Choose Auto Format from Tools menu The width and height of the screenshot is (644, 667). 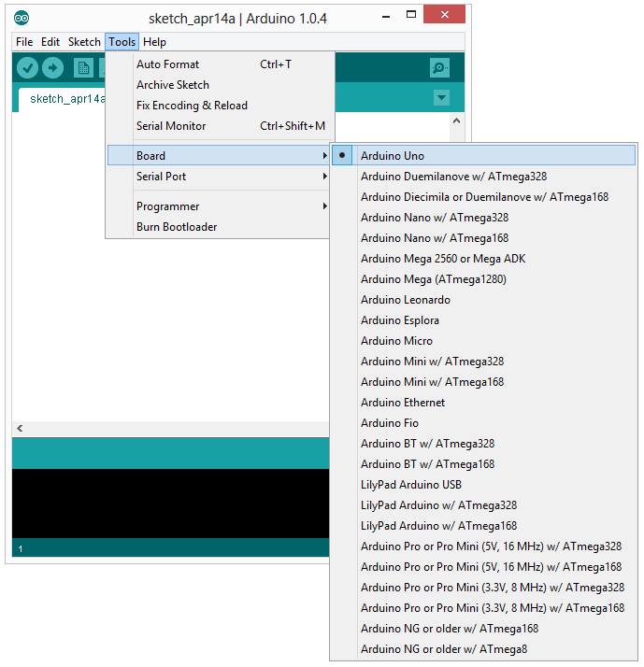pyautogui.click(x=218, y=64)
